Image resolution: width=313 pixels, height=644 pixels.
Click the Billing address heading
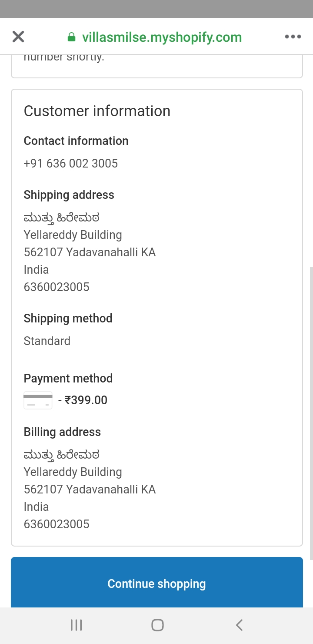click(x=62, y=432)
